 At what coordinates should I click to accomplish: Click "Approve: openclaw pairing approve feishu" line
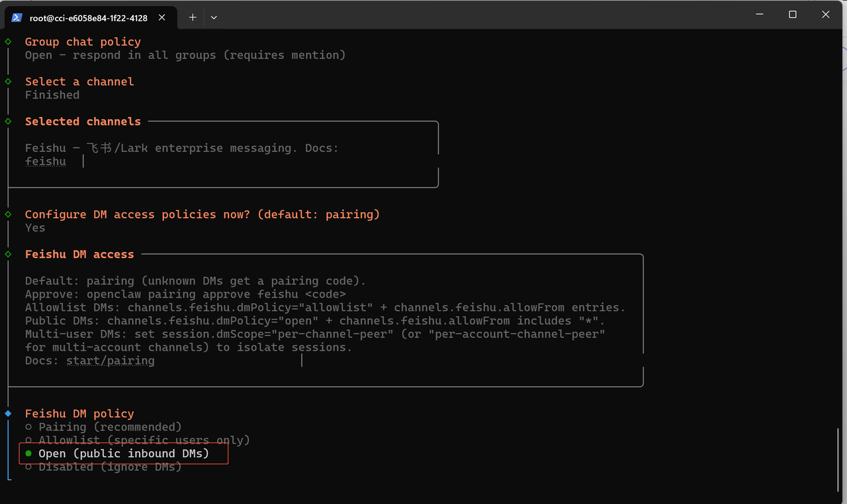pos(185,294)
